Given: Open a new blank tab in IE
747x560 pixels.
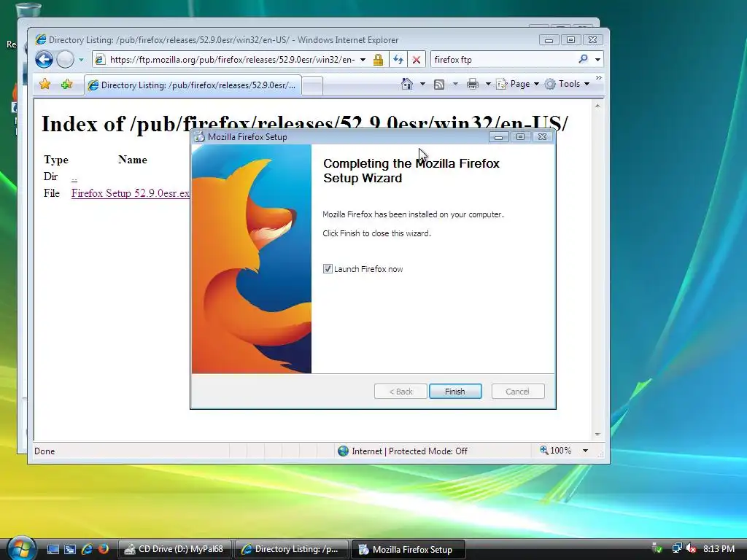Looking at the screenshot, I should pyautogui.click(x=312, y=86).
